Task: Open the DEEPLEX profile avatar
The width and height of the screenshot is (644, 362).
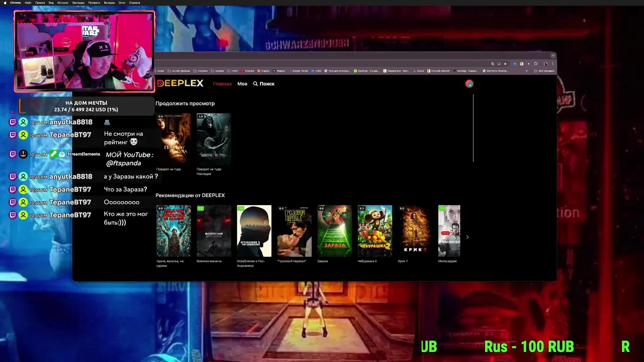Action: point(469,84)
